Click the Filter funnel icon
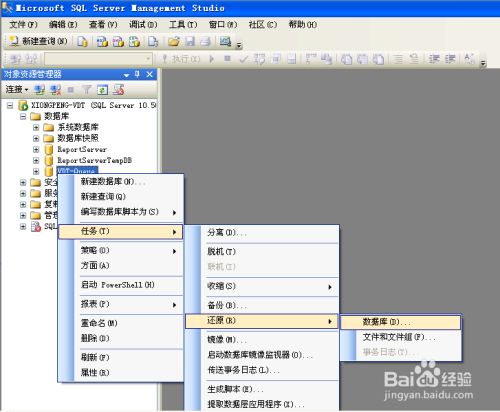This screenshot has width=500, height=412. (87, 89)
